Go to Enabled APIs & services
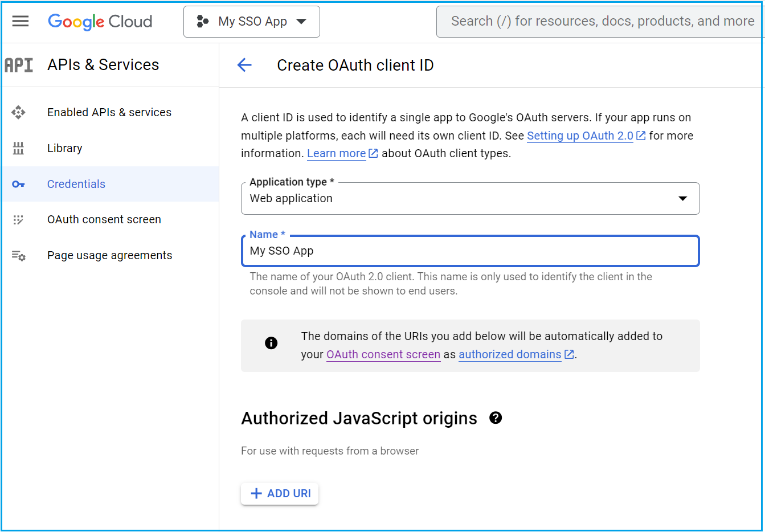 click(x=109, y=112)
